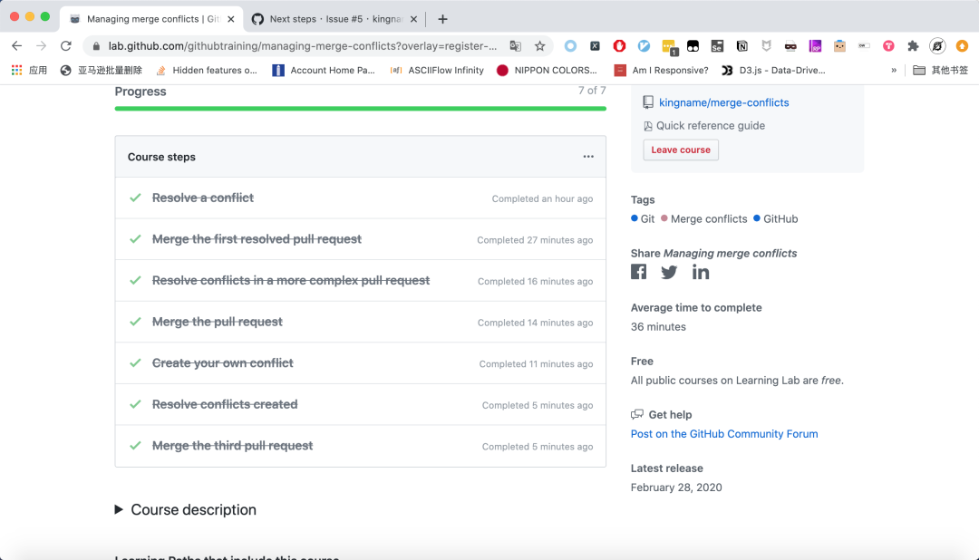979x560 pixels.
Task: Open the D3.js Data-Driven bookmark
Action: click(x=773, y=70)
